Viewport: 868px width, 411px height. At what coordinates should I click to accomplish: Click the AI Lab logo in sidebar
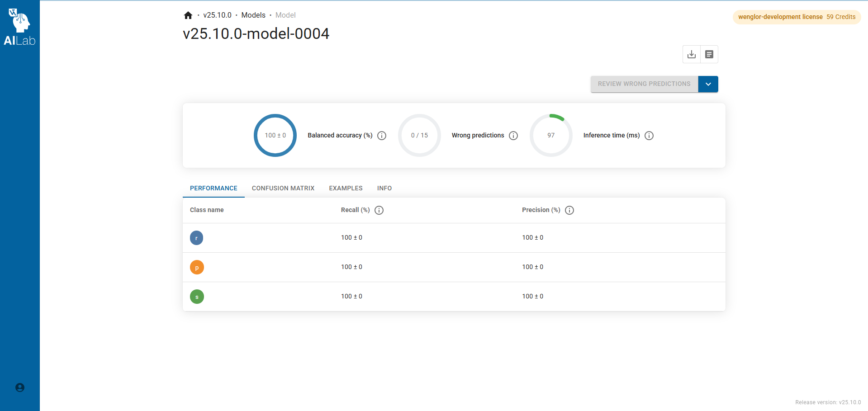click(19, 27)
